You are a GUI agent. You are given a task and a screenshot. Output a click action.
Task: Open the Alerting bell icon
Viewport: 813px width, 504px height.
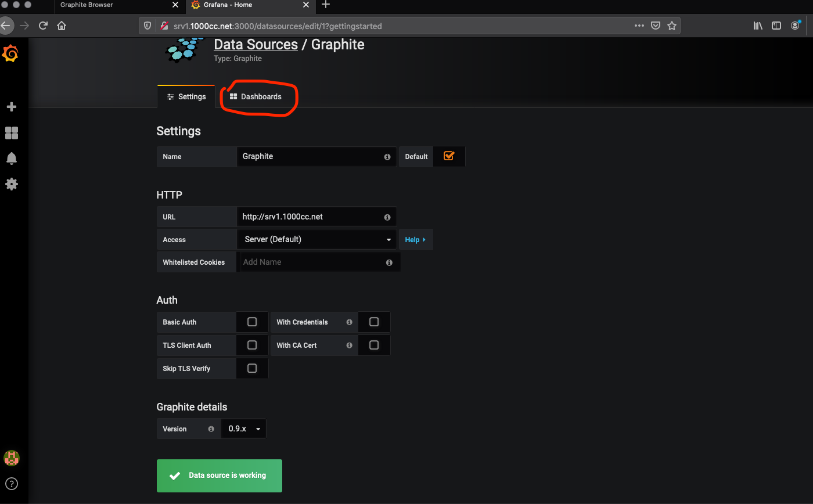11,159
